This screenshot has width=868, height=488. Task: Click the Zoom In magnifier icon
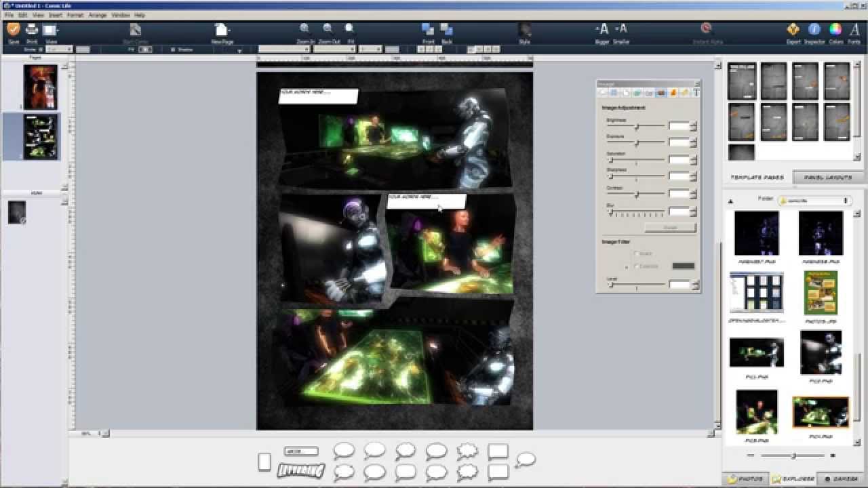tap(305, 28)
